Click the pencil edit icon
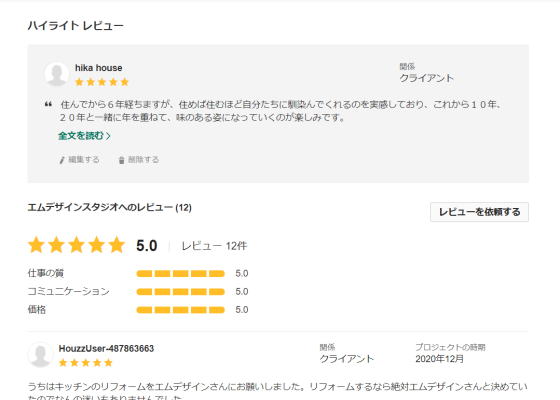Viewport: 560px width, 400px height. 61,160
